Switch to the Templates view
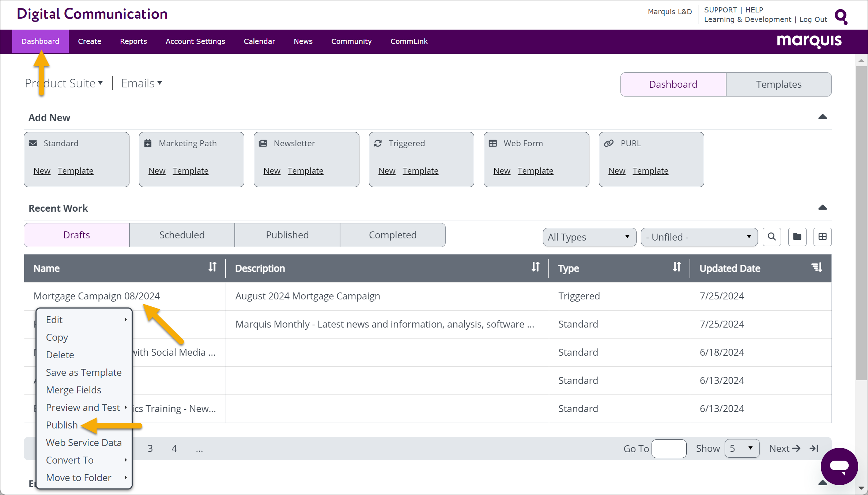The width and height of the screenshot is (868, 495). tap(779, 84)
